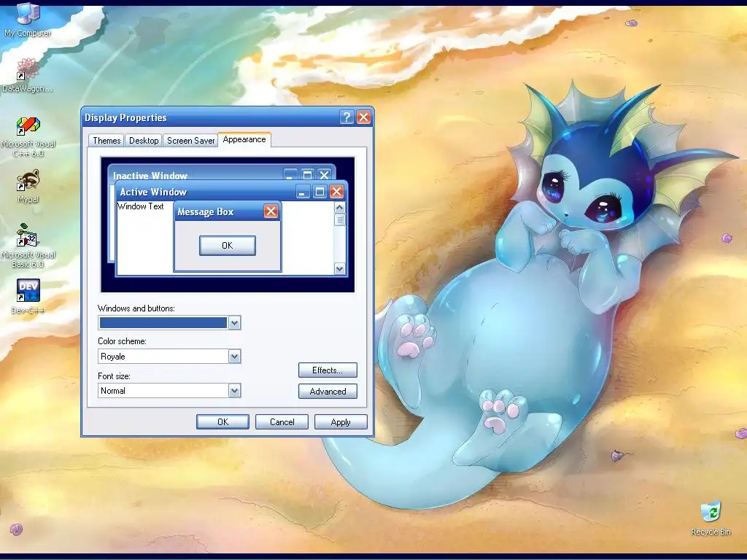Click the Cancel button
Screen dimensions: 747x560
coord(282,422)
